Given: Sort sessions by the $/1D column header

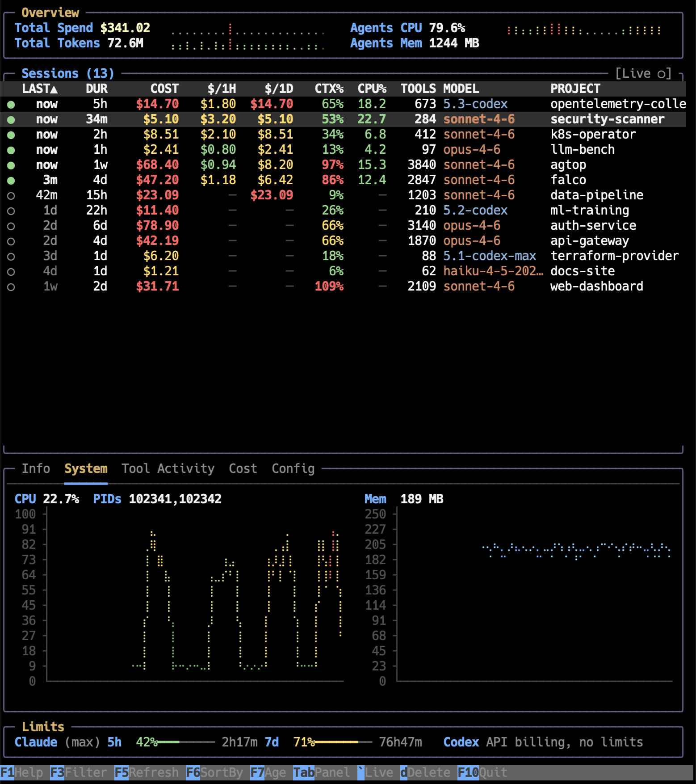Looking at the screenshot, I should pyautogui.click(x=279, y=89).
